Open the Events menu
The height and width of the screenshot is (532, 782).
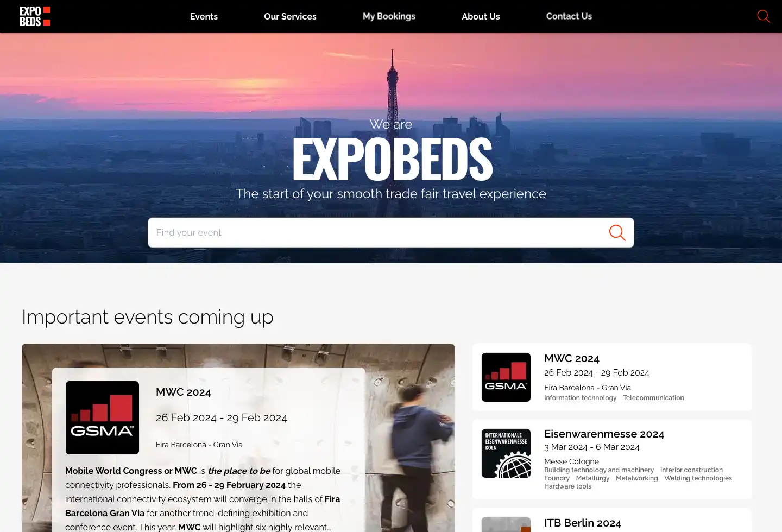coord(204,16)
